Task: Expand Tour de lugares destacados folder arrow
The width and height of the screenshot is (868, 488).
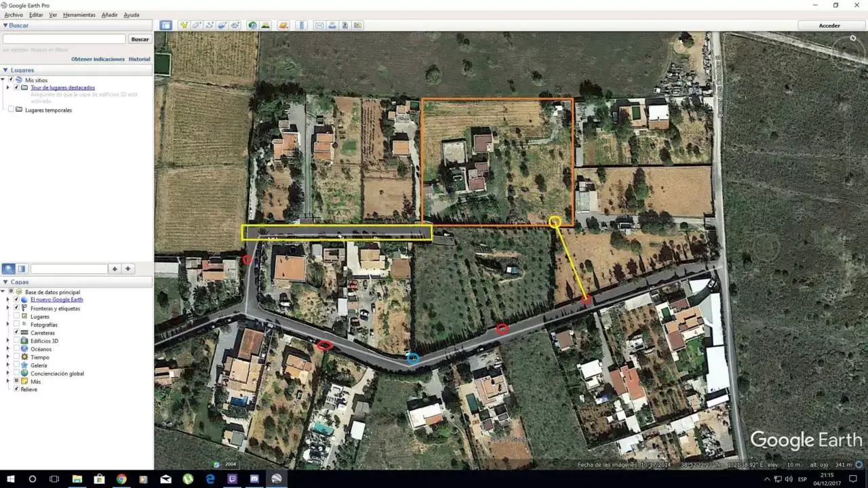Action: pos(8,87)
